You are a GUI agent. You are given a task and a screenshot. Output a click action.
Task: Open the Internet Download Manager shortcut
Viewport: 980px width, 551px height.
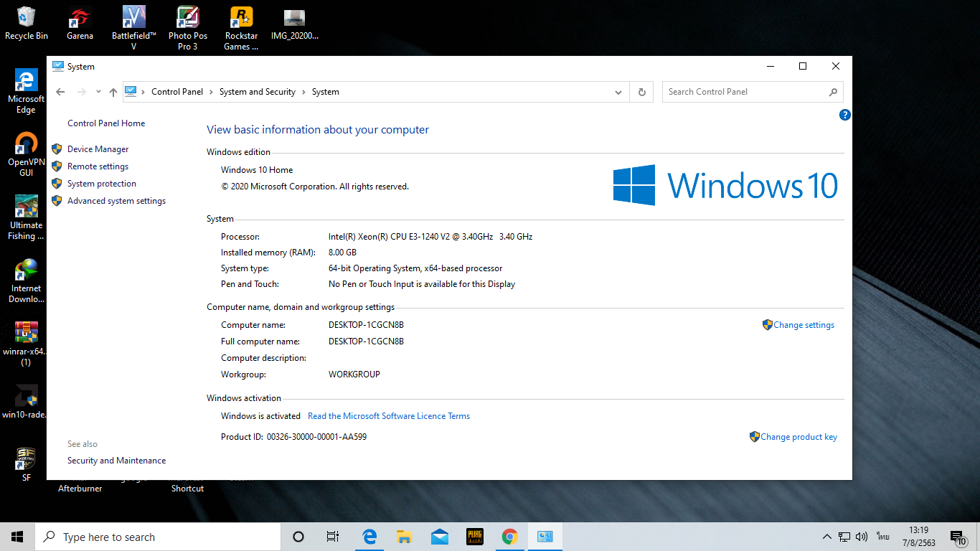click(27, 281)
